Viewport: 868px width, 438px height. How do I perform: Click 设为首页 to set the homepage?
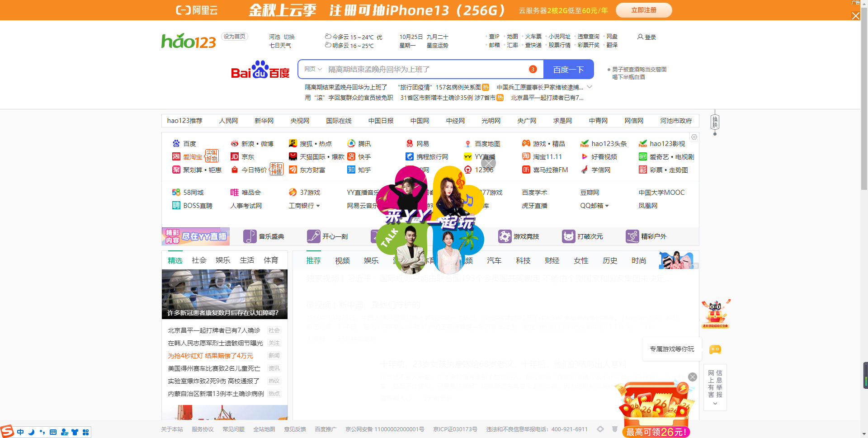coord(235,37)
